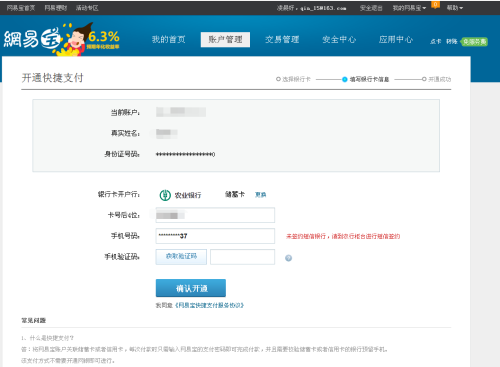Open 网易宝快捷支付服务协议 agreement link
This screenshot has width=500, height=367.
click(209, 305)
